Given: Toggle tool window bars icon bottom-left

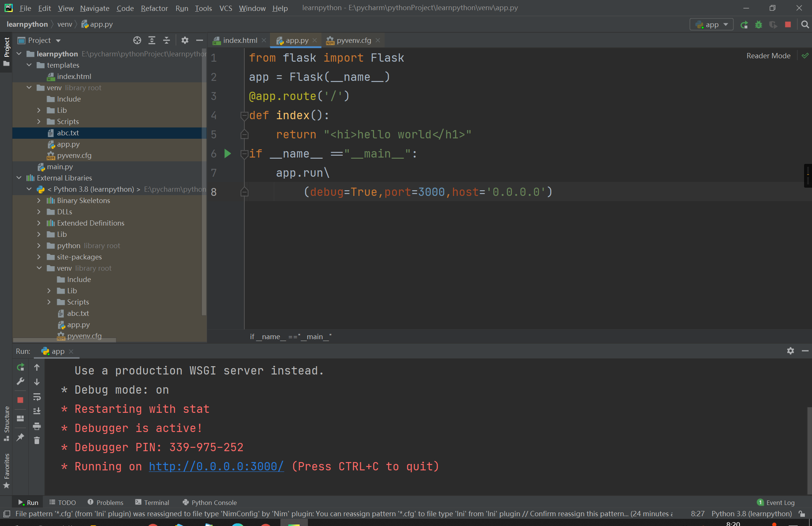Looking at the screenshot, I should click(6, 514).
